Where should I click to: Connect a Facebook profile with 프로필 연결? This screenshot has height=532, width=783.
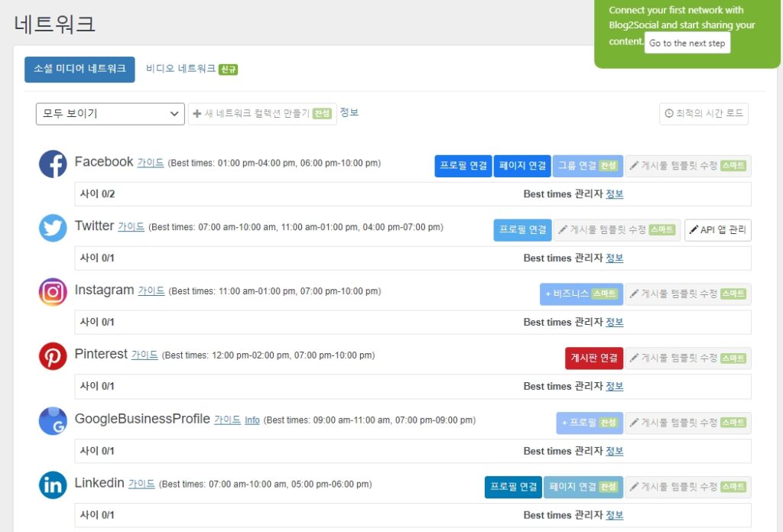click(463, 166)
